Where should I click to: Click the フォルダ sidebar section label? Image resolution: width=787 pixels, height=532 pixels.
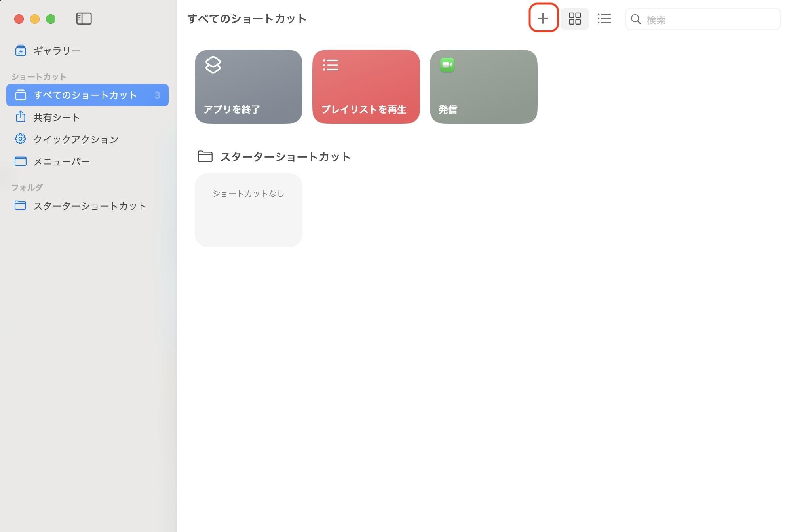[27, 187]
